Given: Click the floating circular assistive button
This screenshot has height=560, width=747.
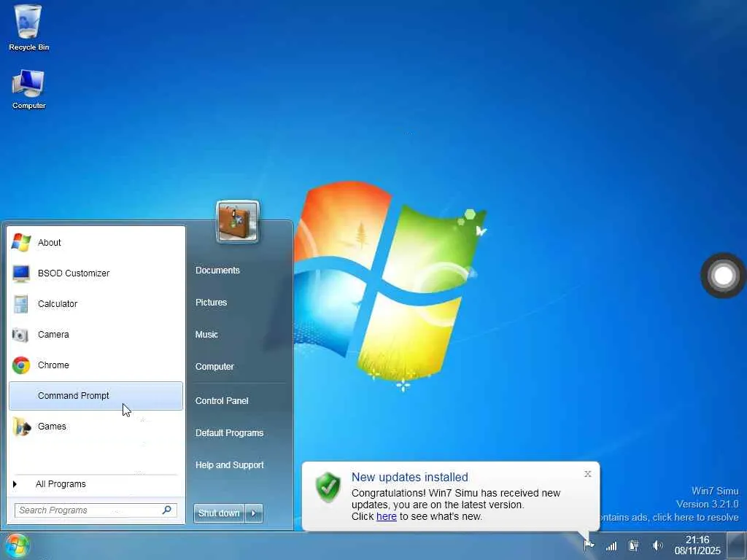Looking at the screenshot, I should click(723, 275).
